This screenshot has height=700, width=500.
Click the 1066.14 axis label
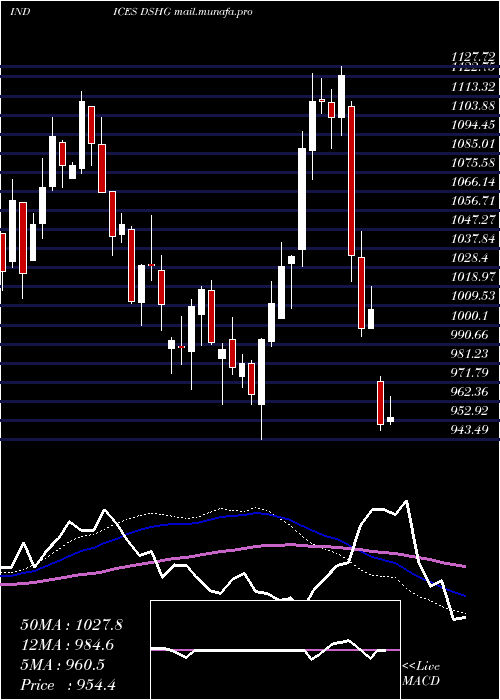473,182
